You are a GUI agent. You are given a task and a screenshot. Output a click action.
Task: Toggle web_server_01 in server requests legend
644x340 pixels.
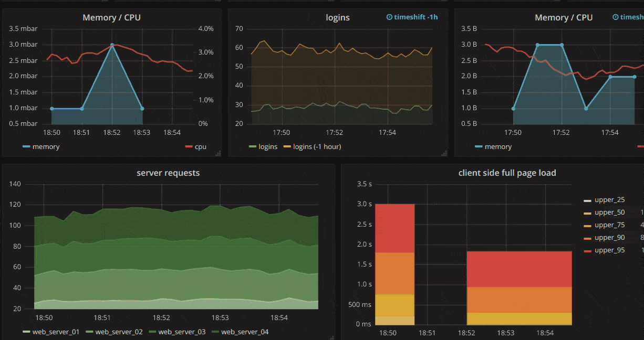pos(56,332)
